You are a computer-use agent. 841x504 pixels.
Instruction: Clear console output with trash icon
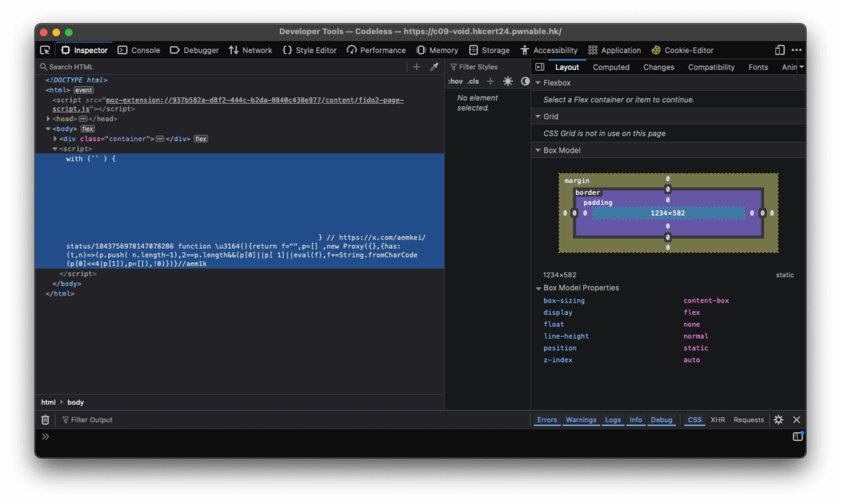coord(45,419)
